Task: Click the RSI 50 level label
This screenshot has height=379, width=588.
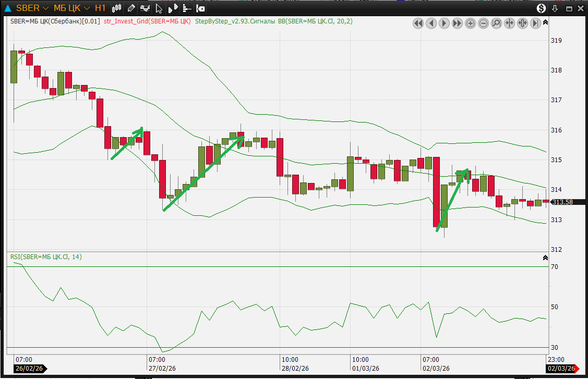Action: 554,307
